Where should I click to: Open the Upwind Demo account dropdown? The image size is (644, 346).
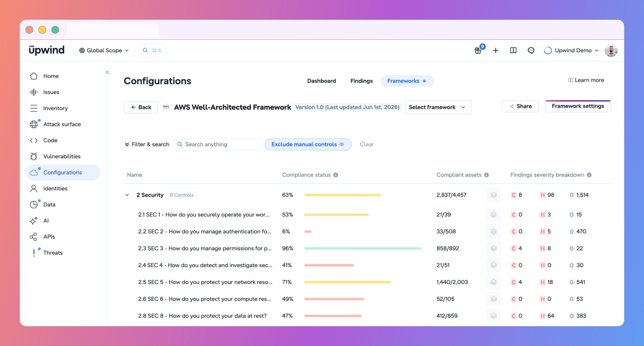571,51
